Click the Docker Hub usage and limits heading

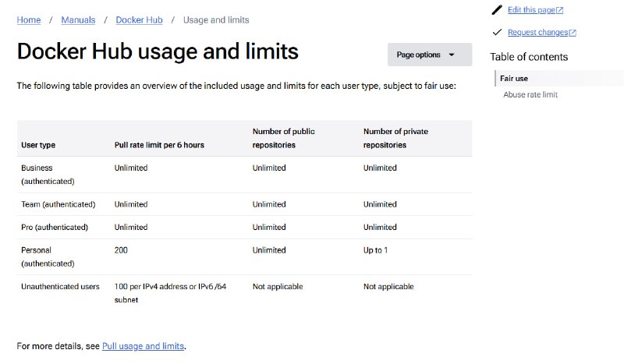pyautogui.click(x=158, y=51)
